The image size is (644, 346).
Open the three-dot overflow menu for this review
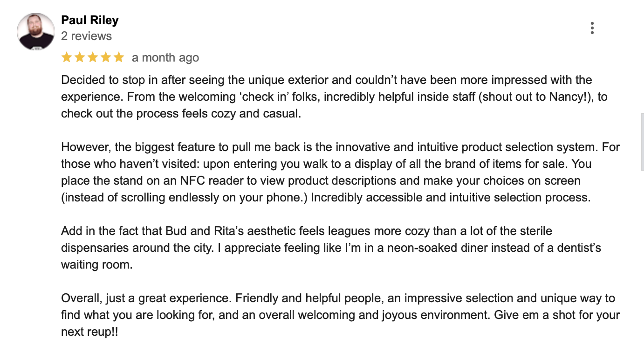pos(592,28)
